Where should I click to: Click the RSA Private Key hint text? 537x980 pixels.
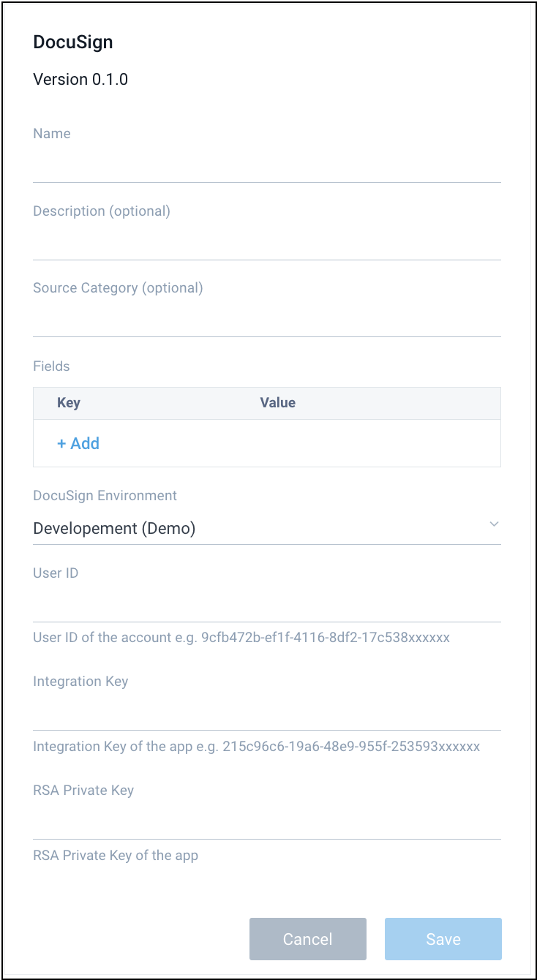pos(114,855)
